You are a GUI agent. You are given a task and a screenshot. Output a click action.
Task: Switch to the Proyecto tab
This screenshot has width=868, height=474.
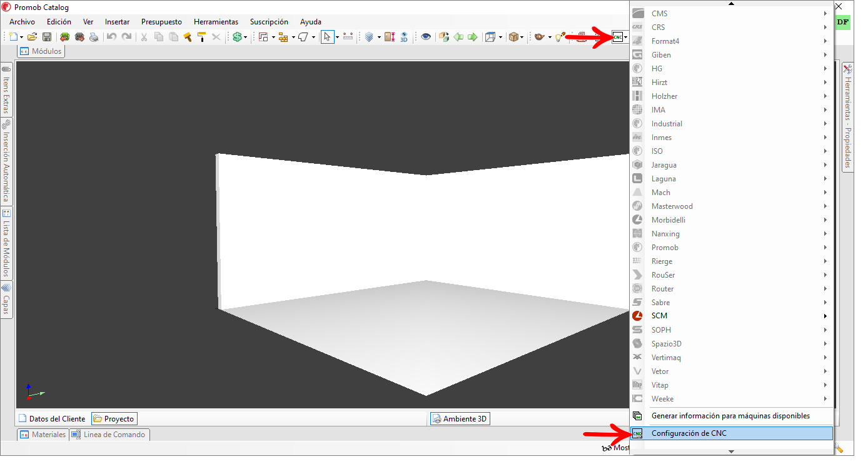[x=114, y=418]
